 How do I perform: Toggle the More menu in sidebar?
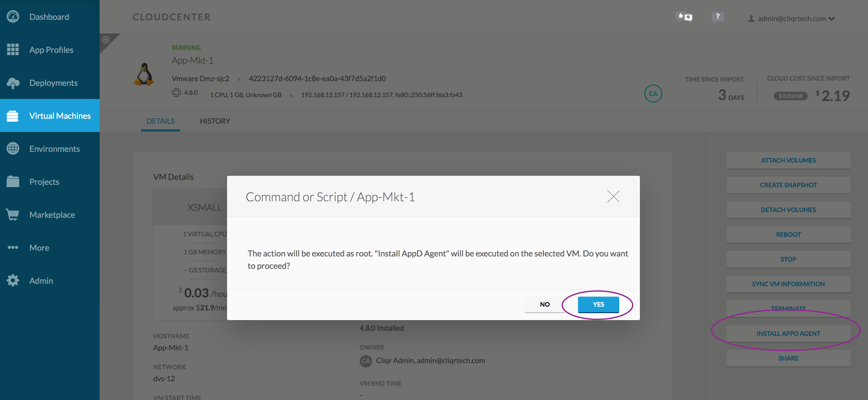pyautogui.click(x=39, y=247)
